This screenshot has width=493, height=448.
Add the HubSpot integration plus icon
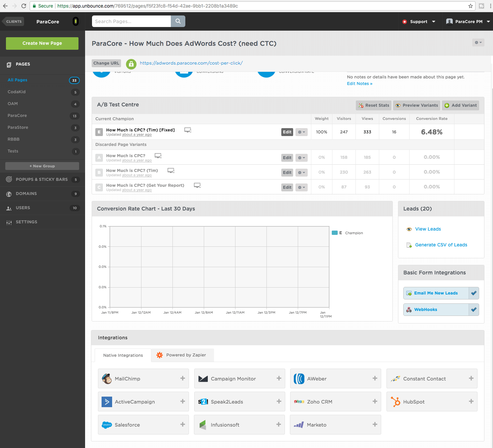471,402
